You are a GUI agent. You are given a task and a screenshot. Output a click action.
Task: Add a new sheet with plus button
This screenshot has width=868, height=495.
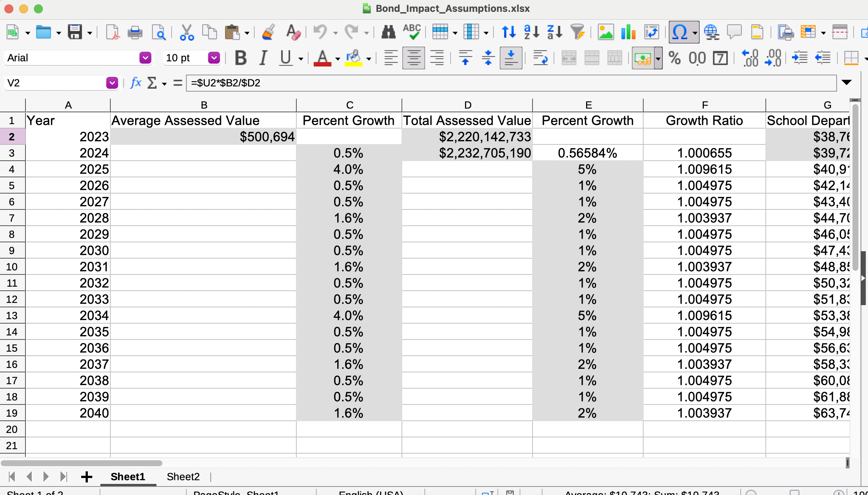[x=87, y=477]
